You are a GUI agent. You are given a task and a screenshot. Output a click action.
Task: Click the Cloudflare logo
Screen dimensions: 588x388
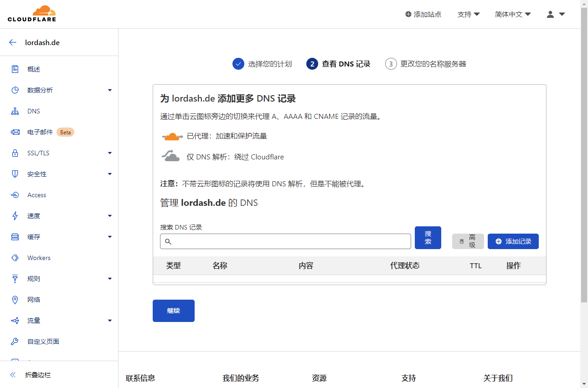coord(32,14)
